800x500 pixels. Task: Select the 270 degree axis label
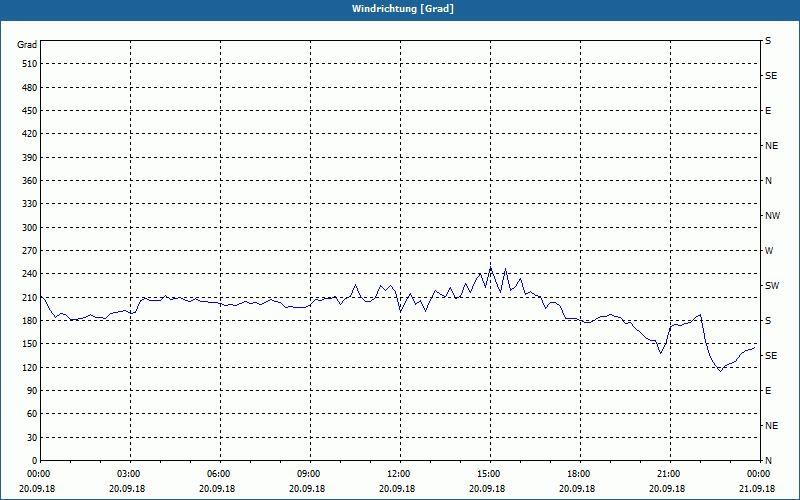point(30,251)
